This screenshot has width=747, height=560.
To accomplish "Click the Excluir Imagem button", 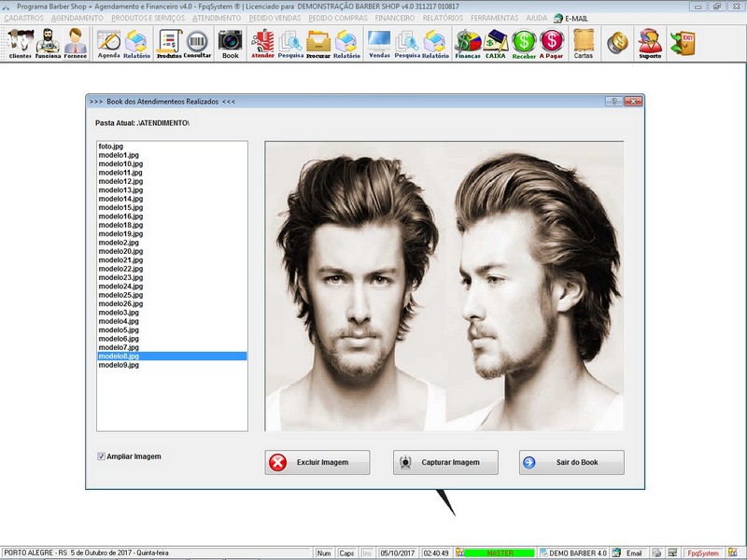I will [x=317, y=462].
